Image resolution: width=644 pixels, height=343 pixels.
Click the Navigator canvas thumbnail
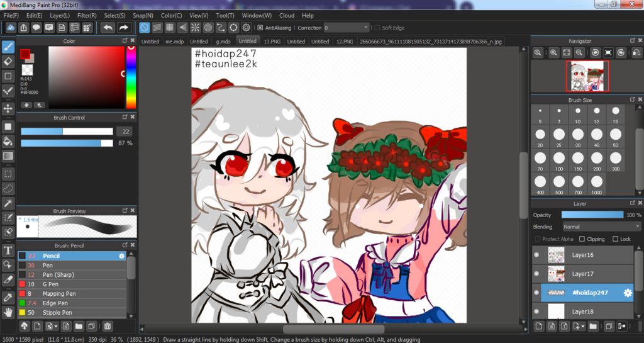(x=587, y=76)
